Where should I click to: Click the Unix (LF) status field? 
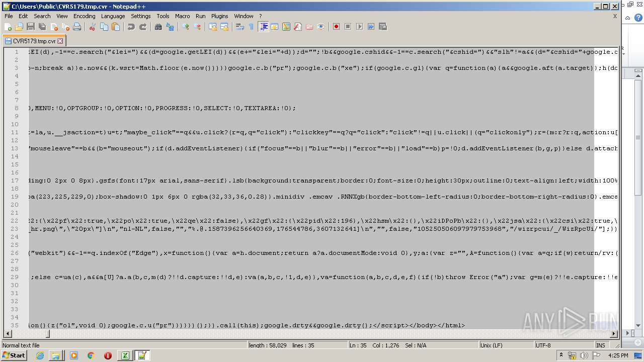(506, 345)
